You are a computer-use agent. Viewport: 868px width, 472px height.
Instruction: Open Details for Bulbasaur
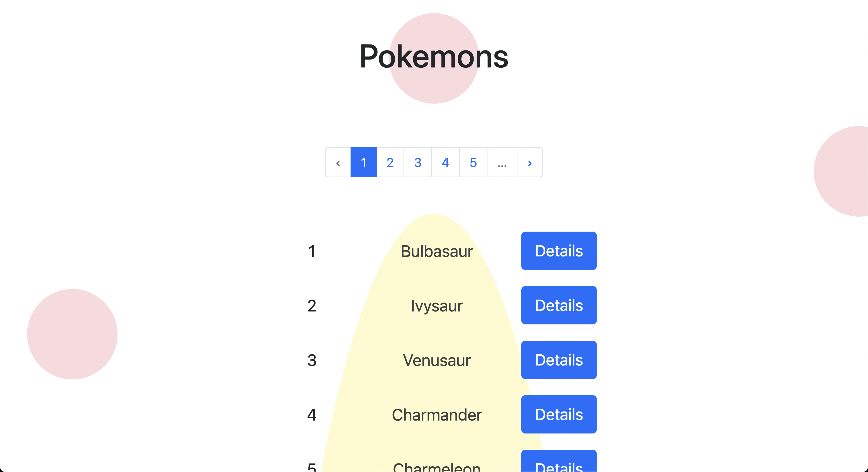[x=559, y=251]
